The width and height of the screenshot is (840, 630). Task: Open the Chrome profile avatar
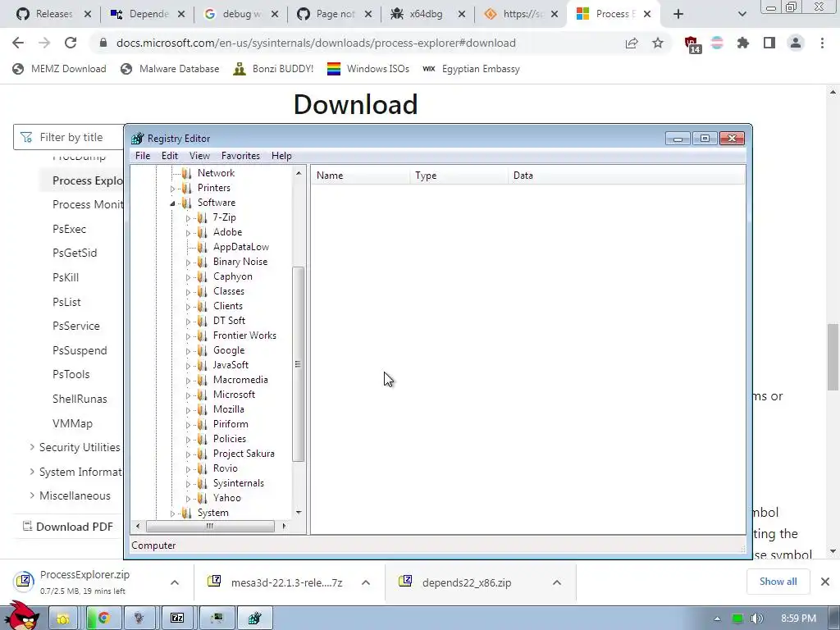(796, 43)
